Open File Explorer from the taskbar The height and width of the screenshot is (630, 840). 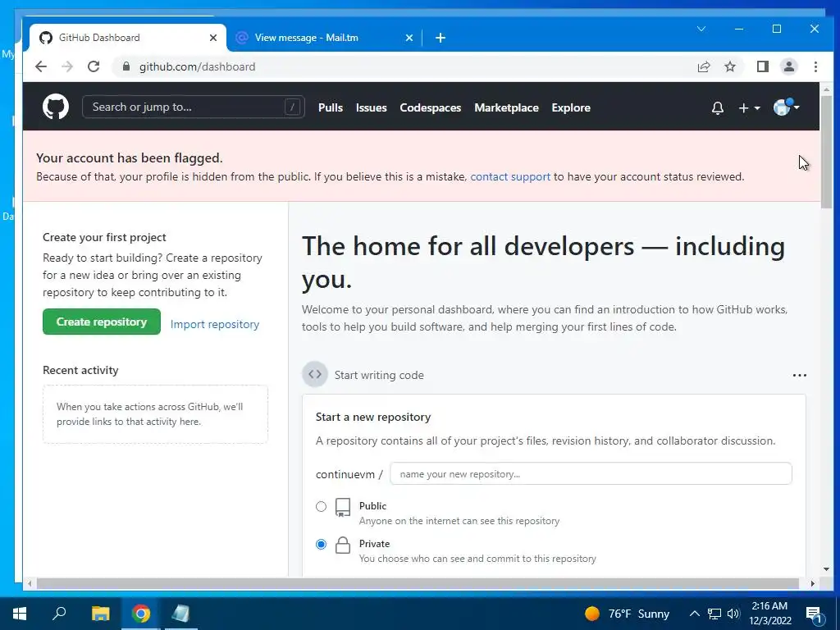(x=100, y=614)
